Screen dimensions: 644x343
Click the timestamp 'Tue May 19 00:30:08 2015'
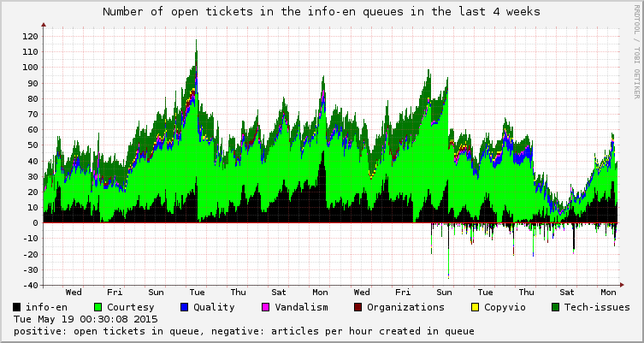[86, 319]
